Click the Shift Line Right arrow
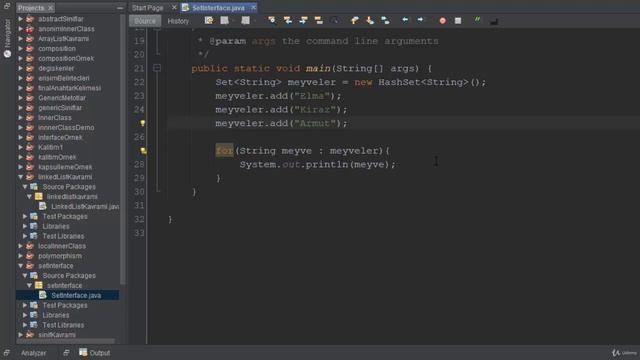Viewport: 640px width, 360px height. (x=420, y=20)
